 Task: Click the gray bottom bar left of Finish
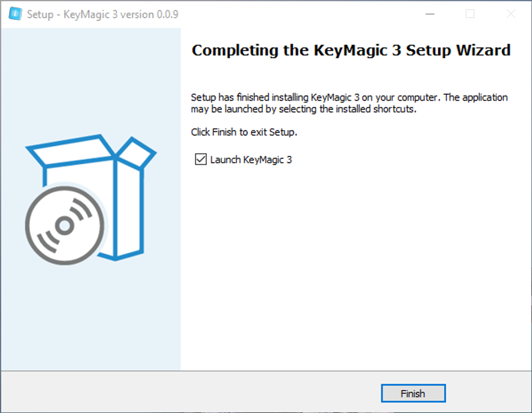[190, 392]
